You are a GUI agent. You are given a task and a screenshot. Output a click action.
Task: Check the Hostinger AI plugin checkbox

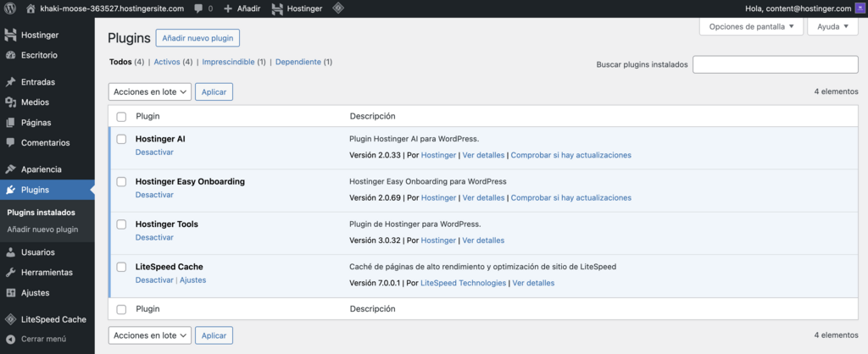pos(121,139)
